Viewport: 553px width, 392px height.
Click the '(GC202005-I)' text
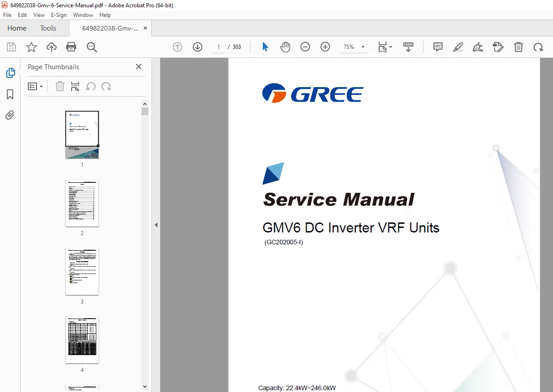pos(284,242)
